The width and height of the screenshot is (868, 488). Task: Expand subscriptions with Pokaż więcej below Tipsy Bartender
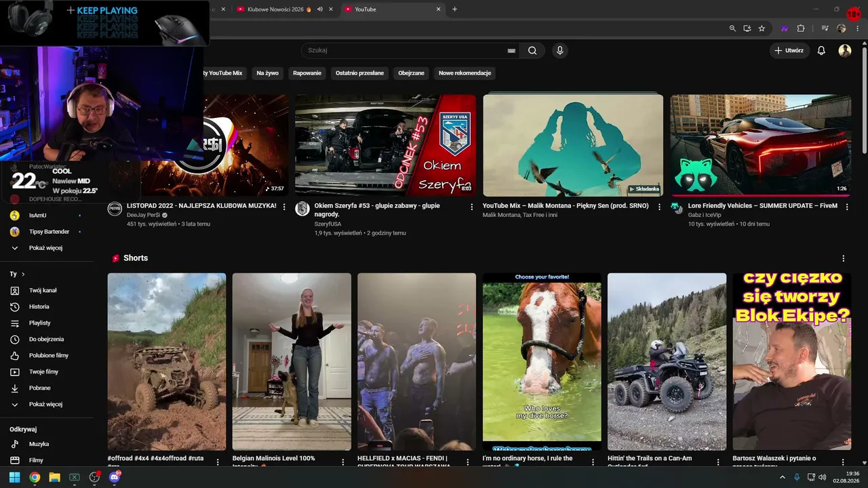coord(46,248)
